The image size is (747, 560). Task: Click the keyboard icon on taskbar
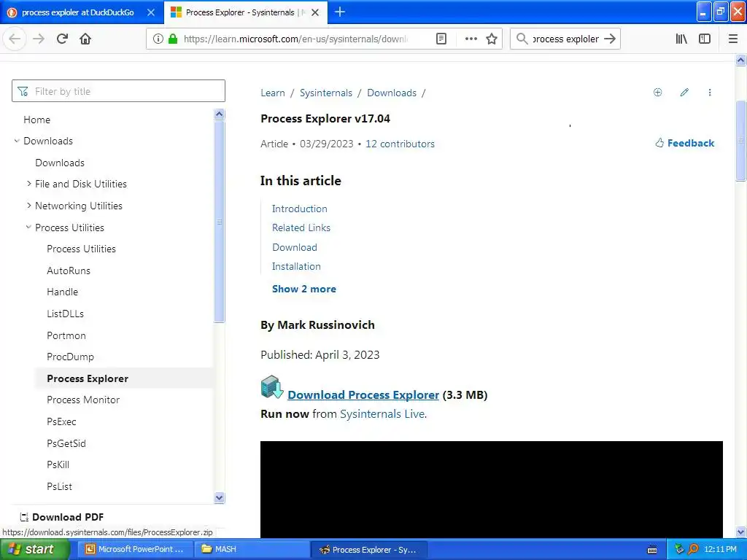coord(652,550)
